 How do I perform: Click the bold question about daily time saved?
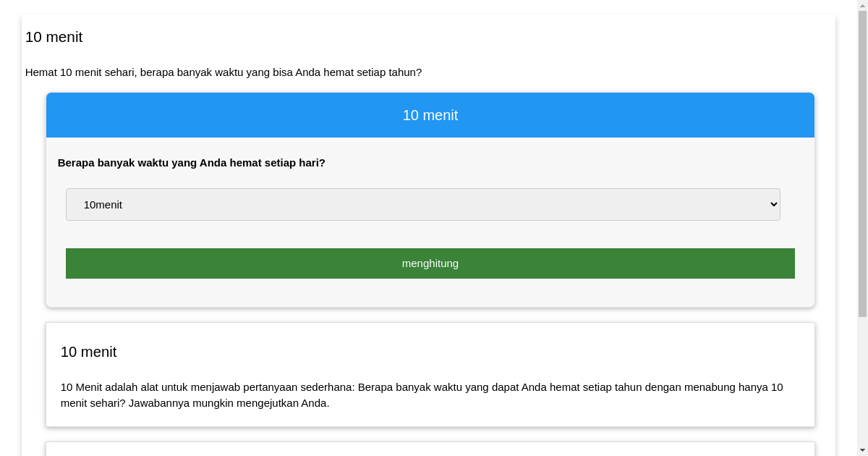[x=191, y=163]
